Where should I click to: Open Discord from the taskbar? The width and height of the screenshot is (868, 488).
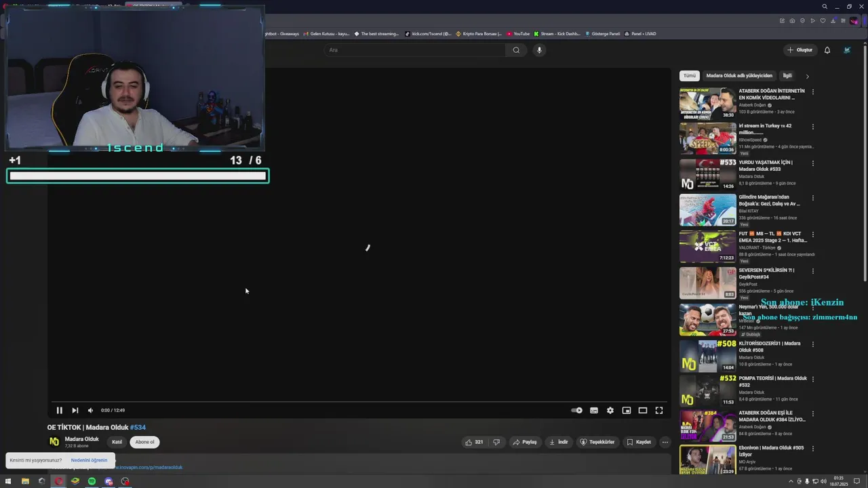coord(108,481)
